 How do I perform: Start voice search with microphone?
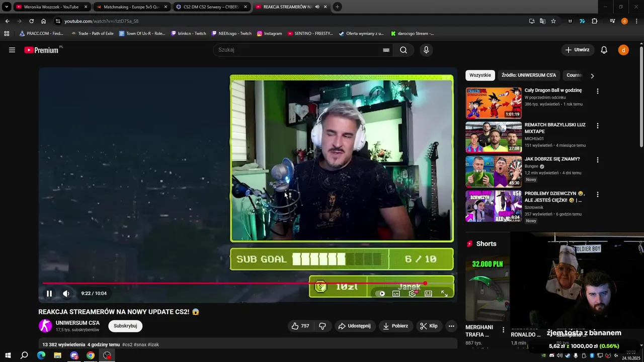(426, 50)
